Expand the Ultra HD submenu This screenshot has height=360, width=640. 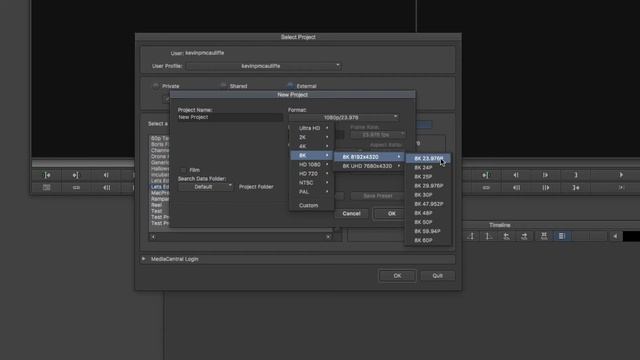click(x=312, y=128)
